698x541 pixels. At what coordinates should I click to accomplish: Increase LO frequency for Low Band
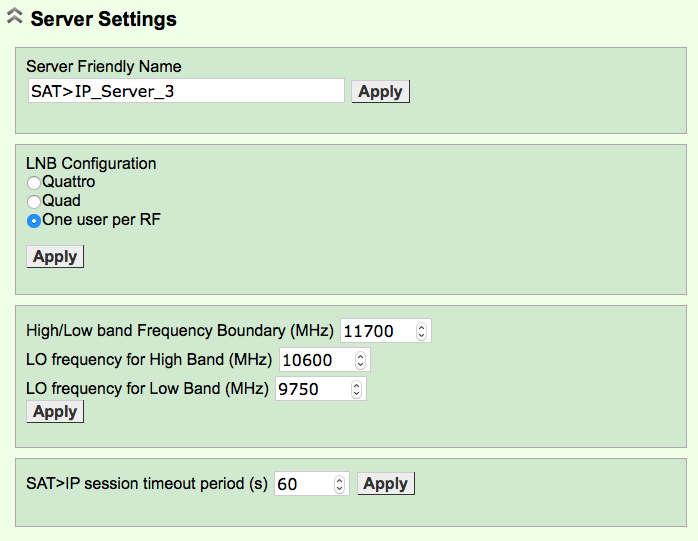tap(357, 385)
